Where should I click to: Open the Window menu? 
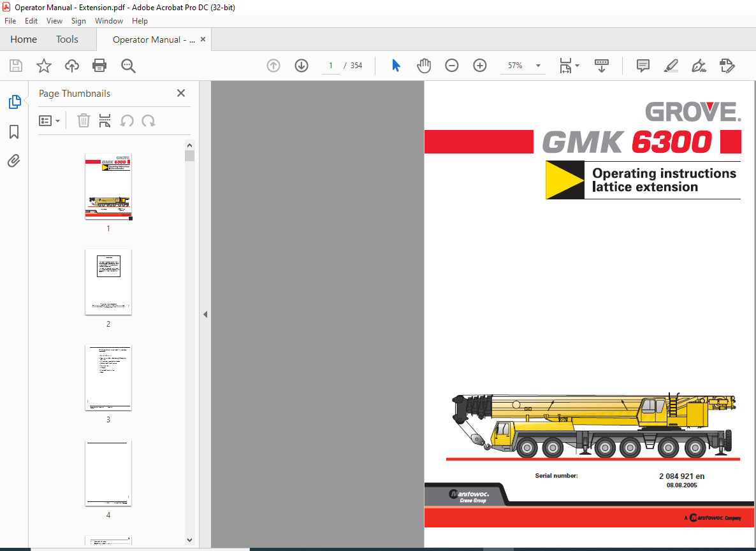[x=109, y=21]
